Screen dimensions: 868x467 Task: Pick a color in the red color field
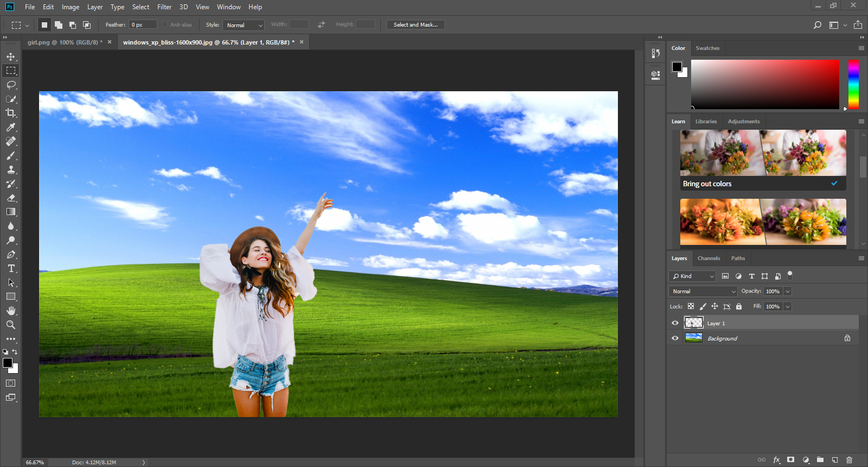click(765, 85)
